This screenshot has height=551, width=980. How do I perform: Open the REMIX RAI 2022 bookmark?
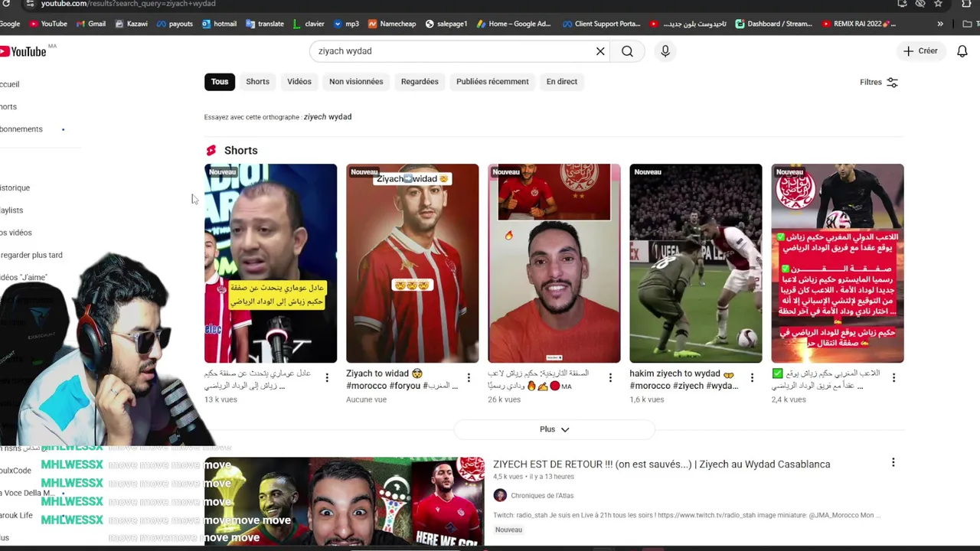click(858, 24)
